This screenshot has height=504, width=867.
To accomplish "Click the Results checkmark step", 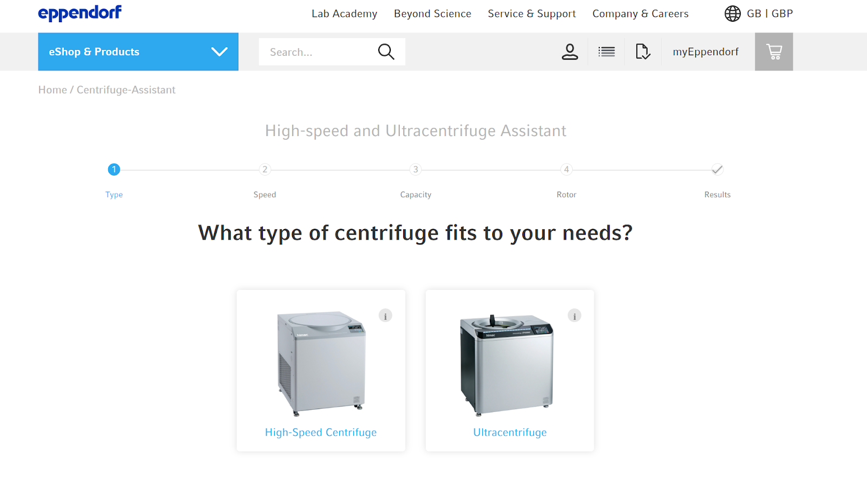I will pos(717,170).
